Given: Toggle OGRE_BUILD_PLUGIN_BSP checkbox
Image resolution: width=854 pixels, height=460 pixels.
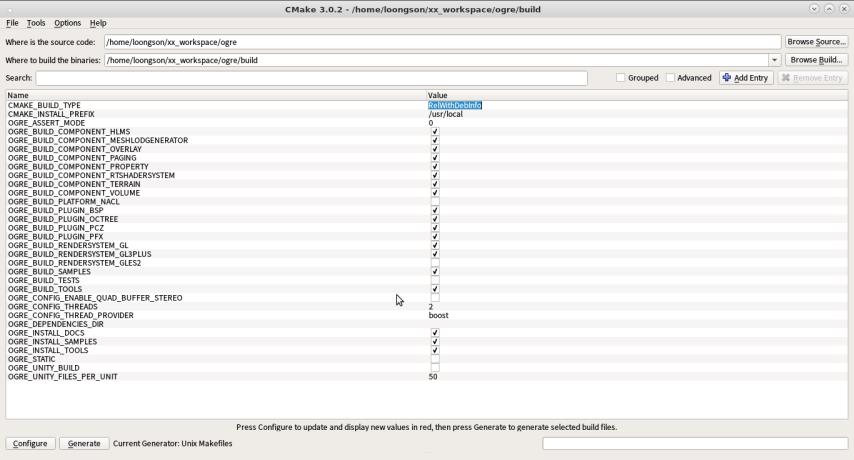Looking at the screenshot, I should 435,210.
